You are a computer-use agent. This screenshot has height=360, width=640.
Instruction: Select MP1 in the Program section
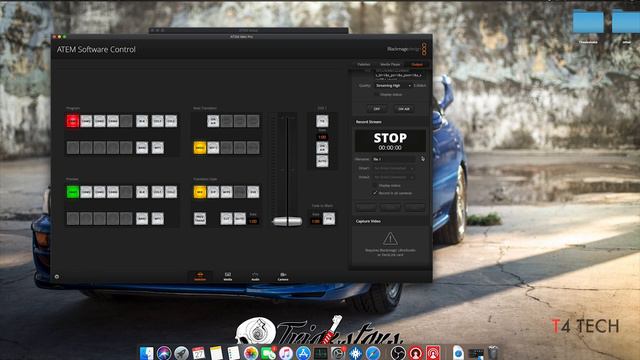158,148
